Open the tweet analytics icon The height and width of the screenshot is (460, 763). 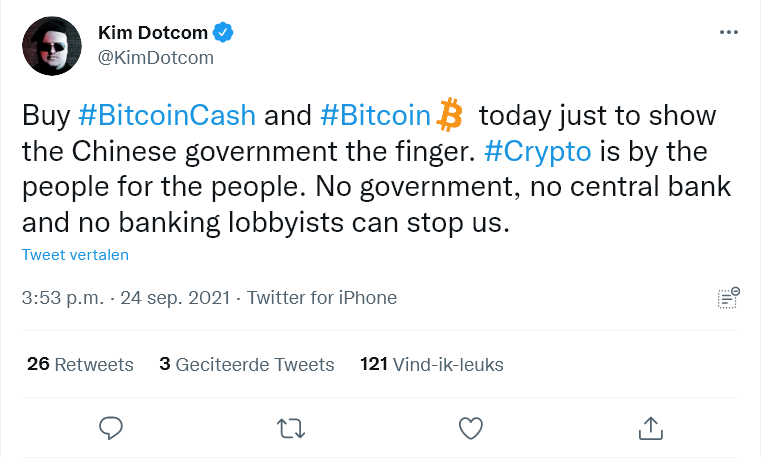(728, 298)
